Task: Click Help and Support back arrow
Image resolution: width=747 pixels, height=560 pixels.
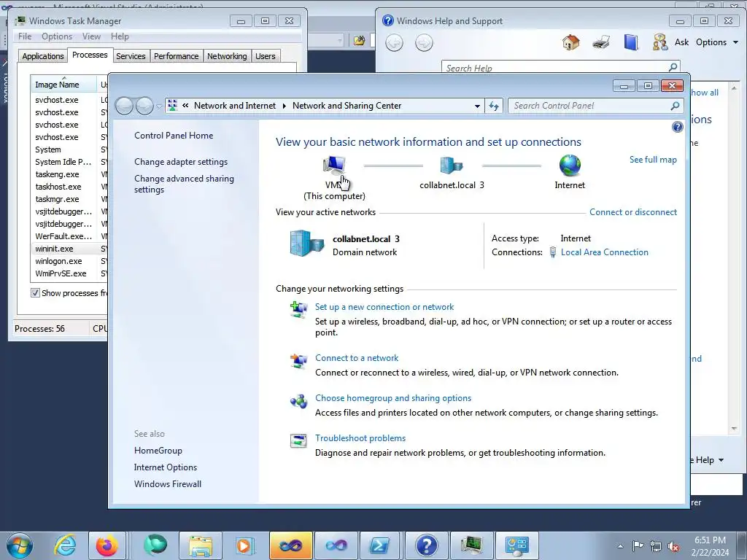Action: (x=394, y=43)
